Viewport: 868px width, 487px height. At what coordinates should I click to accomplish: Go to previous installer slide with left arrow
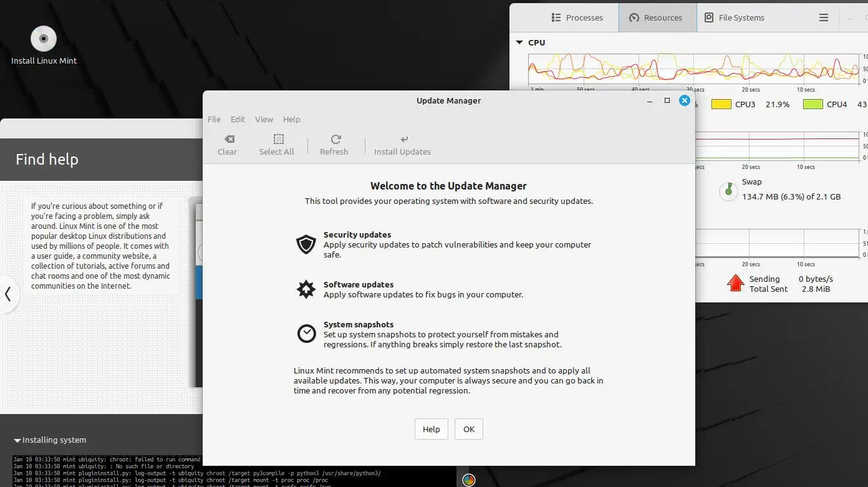(x=8, y=294)
